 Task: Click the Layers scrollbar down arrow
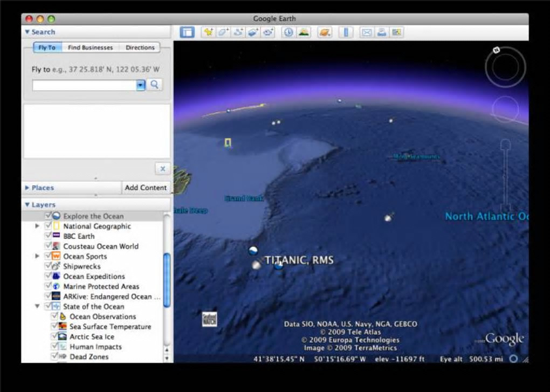coord(167,359)
